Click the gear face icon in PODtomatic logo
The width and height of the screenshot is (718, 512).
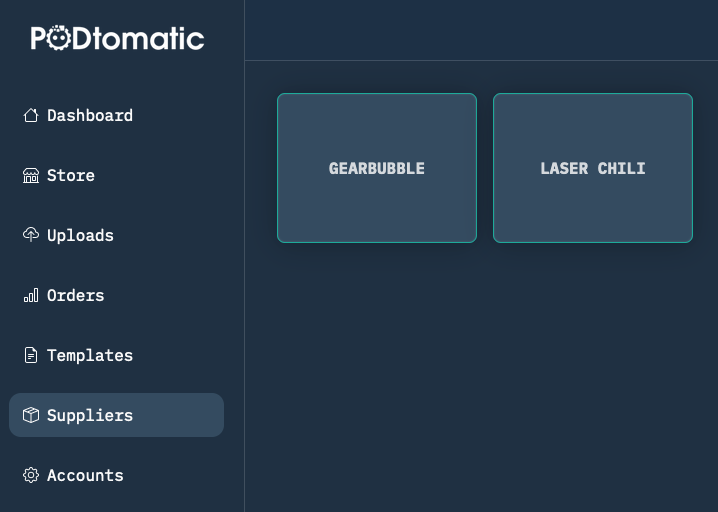click(x=58, y=38)
